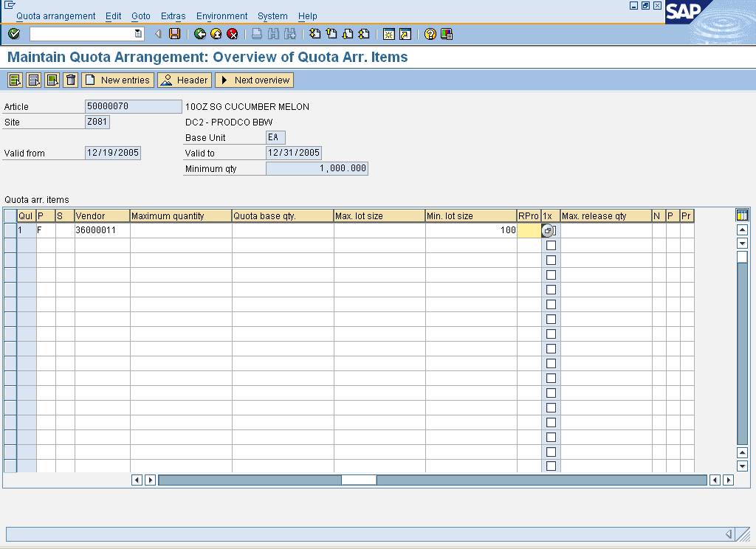Click the Select All icon in application toolbar

pyautogui.click(x=15, y=80)
